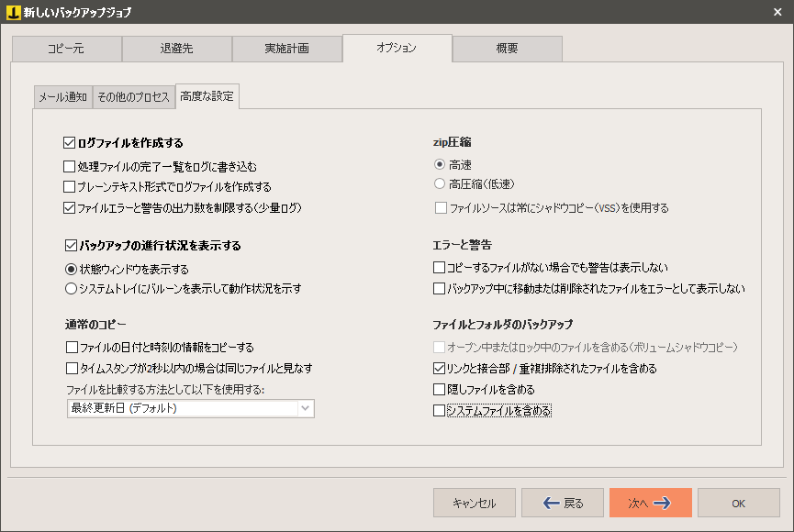Open the 退避先 tab
Screen dimensions: 794x532
[177, 49]
